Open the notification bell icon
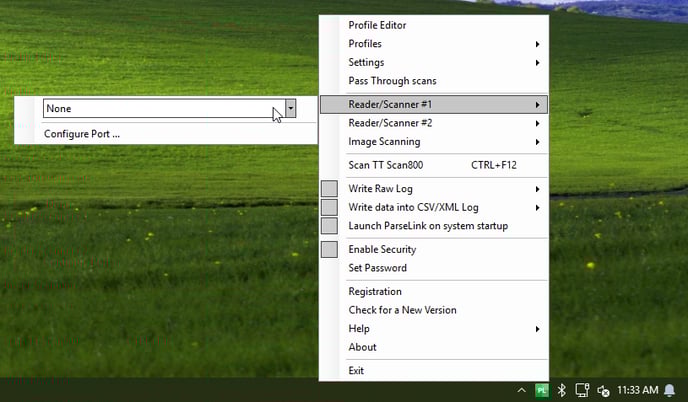 (670, 390)
